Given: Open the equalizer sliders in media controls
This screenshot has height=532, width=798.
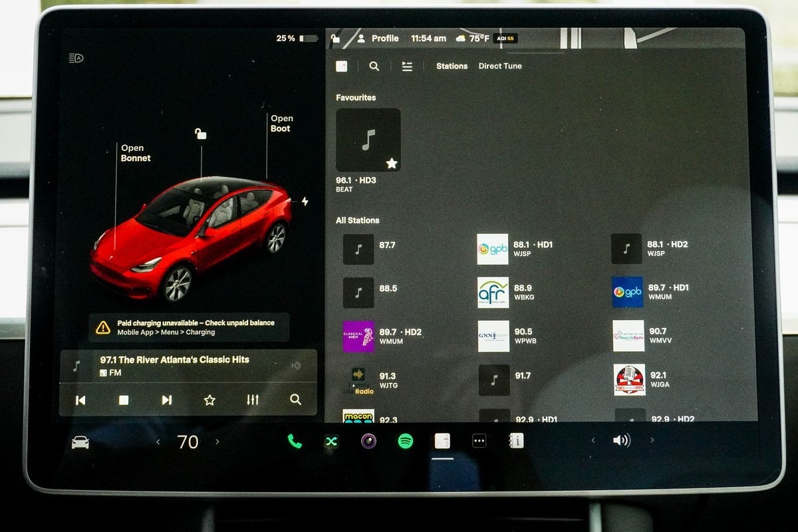Looking at the screenshot, I should tap(253, 400).
